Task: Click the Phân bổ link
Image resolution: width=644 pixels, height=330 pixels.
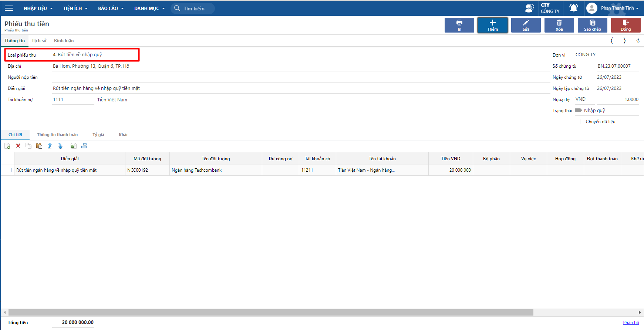Action: [631, 323]
